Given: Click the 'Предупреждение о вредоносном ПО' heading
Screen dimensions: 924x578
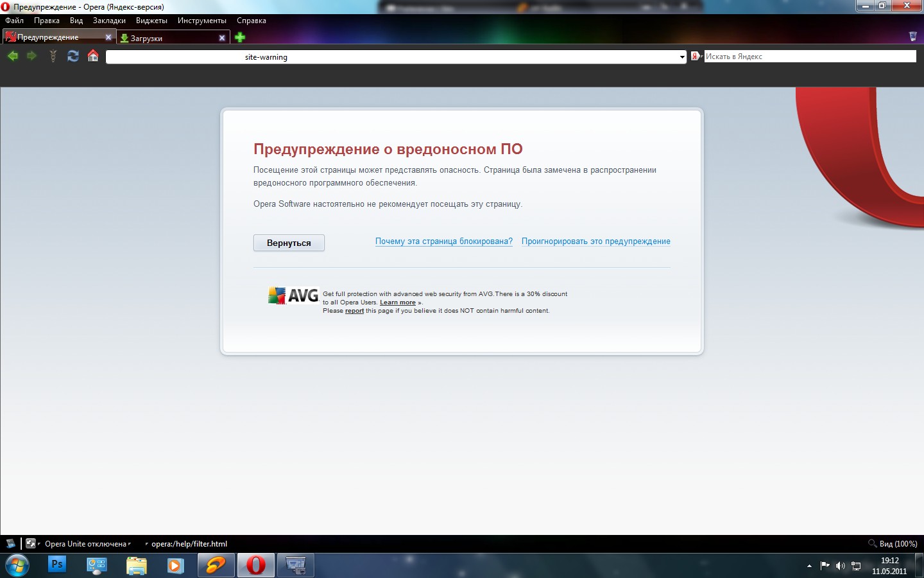Looking at the screenshot, I should (x=388, y=149).
